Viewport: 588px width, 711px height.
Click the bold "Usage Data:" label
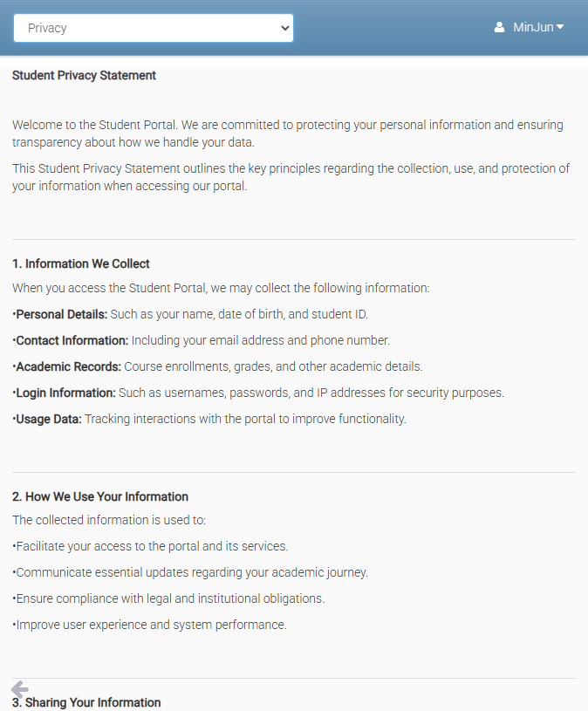(49, 419)
